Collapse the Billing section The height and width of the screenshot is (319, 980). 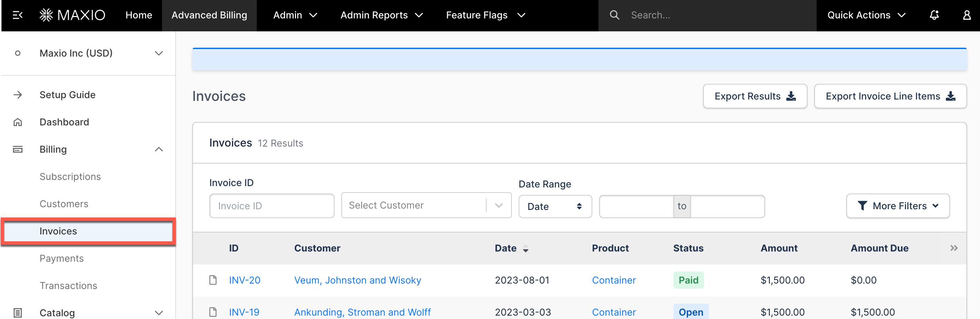pos(158,149)
